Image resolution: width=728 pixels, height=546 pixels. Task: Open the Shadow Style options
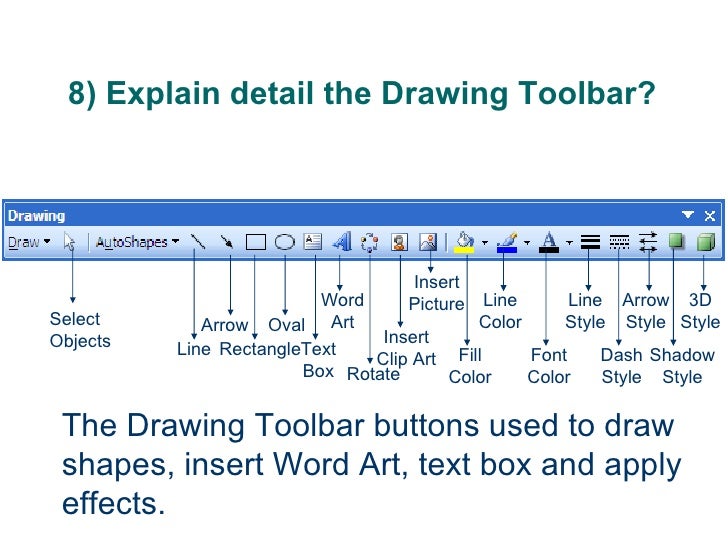[676, 242]
